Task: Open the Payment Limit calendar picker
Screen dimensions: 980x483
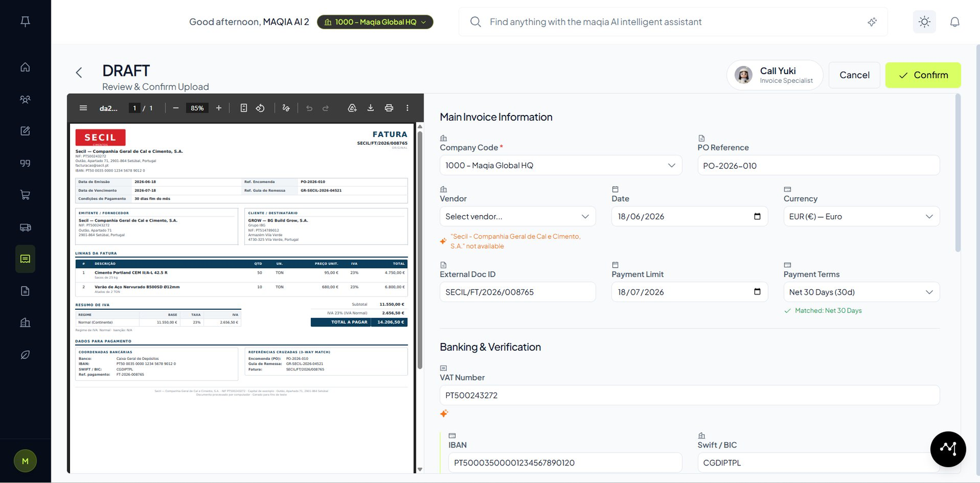Action: pos(757,292)
